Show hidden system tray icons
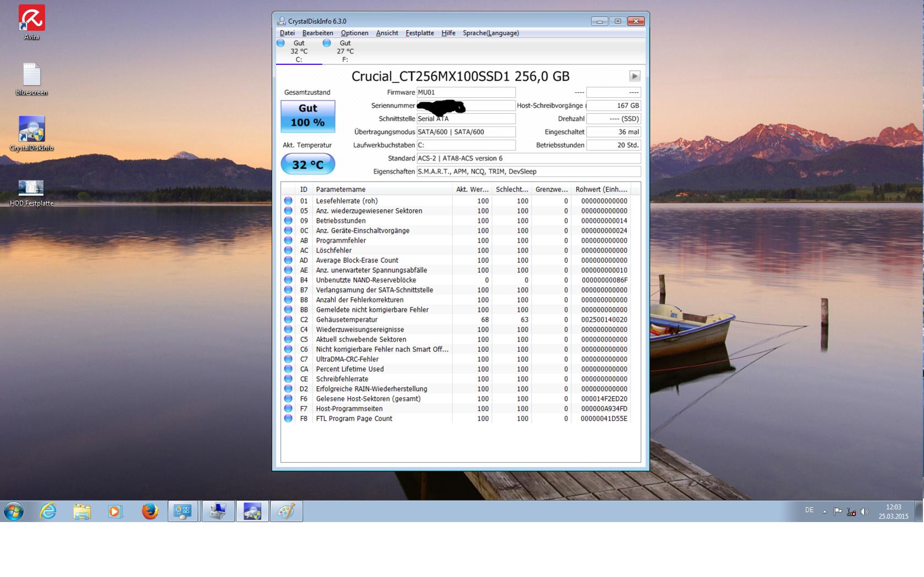This screenshot has height=577, width=924. (824, 512)
